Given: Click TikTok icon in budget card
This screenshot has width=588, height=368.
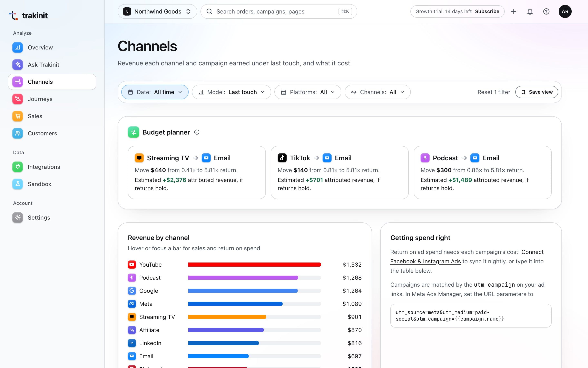Looking at the screenshot, I should tap(282, 158).
